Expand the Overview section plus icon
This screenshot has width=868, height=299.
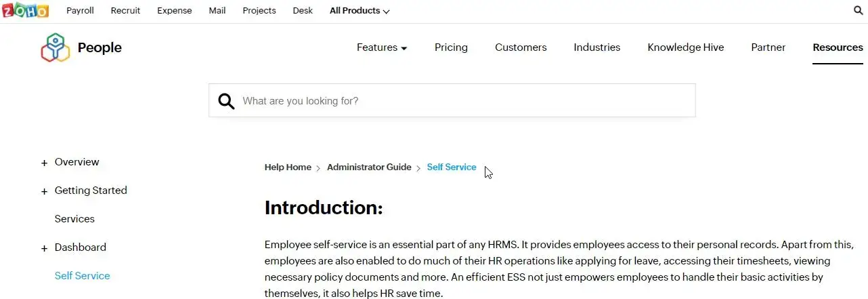(x=45, y=163)
